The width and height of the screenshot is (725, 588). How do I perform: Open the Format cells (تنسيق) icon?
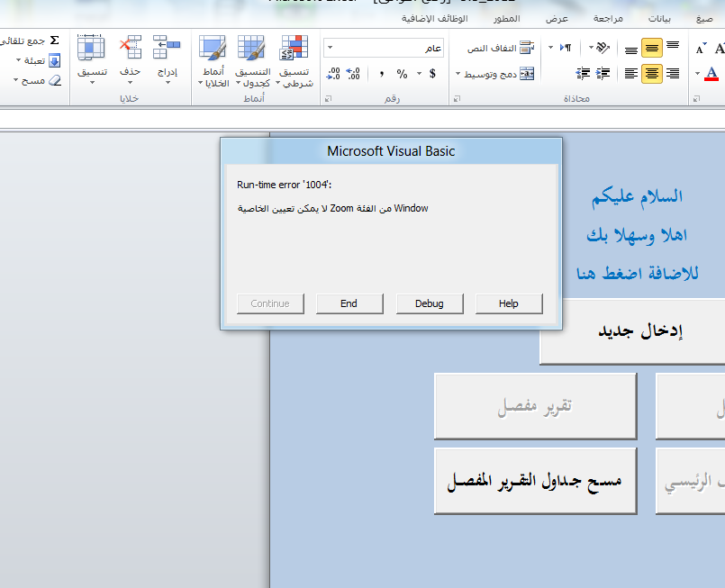pyautogui.click(x=91, y=48)
